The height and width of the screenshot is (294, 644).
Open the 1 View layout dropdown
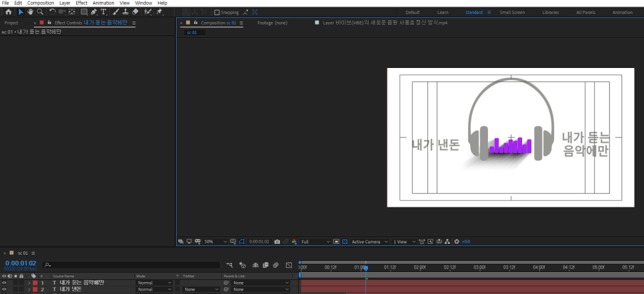coord(404,242)
